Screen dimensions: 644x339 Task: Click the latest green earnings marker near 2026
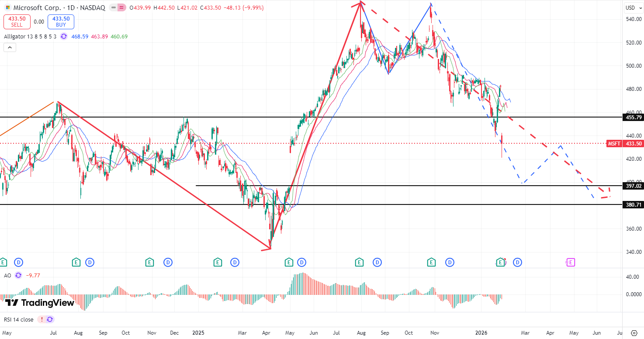coord(500,262)
